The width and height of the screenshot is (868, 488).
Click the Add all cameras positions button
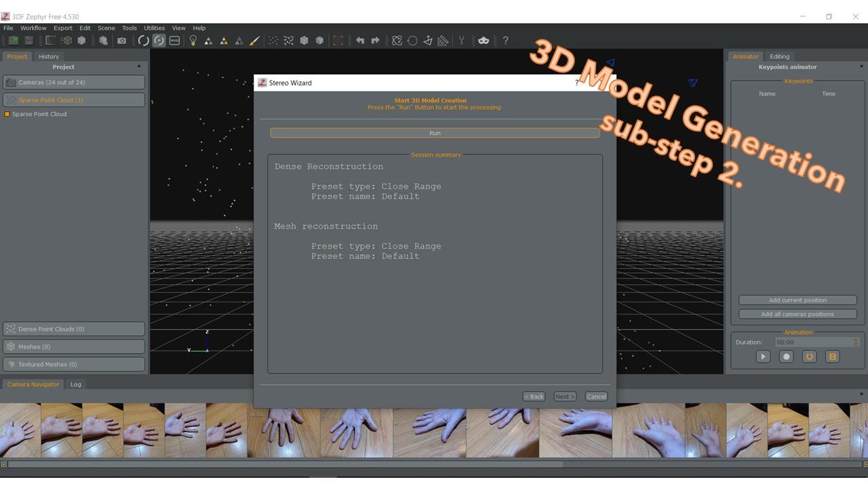[x=797, y=314]
